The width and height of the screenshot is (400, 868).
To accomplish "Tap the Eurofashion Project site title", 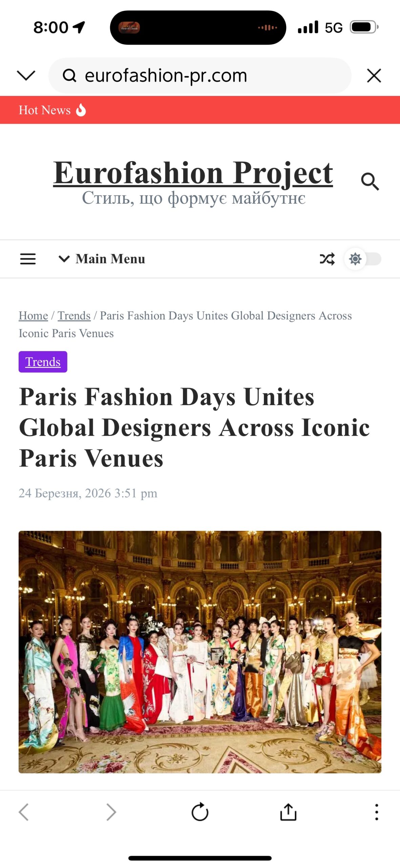I will 193,173.
